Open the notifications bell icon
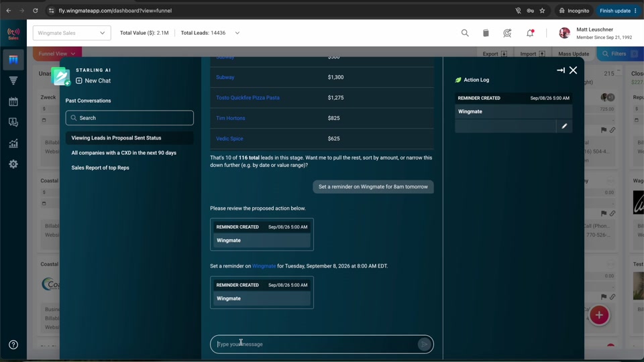Screen dimensions: 644x362 pyautogui.click(x=530, y=33)
